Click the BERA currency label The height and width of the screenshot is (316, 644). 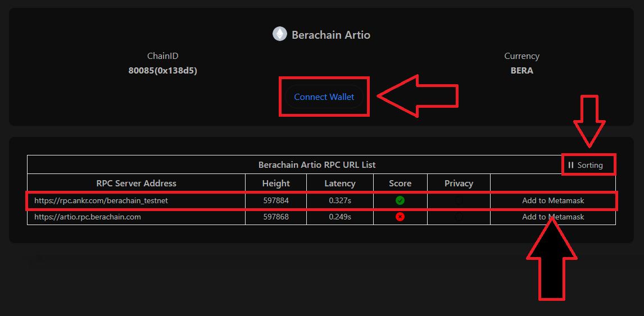(x=521, y=71)
